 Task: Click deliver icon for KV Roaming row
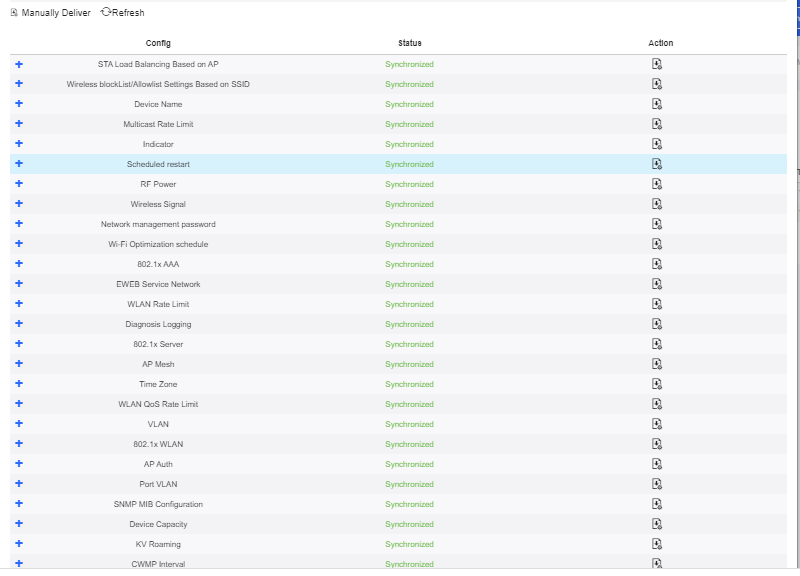coord(657,544)
